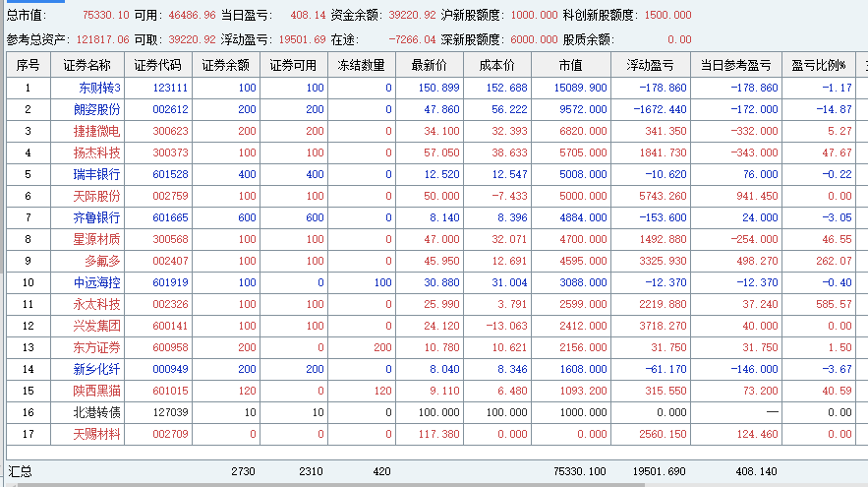Click the 汇总 total market value 75330.100
The image size is (868, 487).
[x=580, y=471]
